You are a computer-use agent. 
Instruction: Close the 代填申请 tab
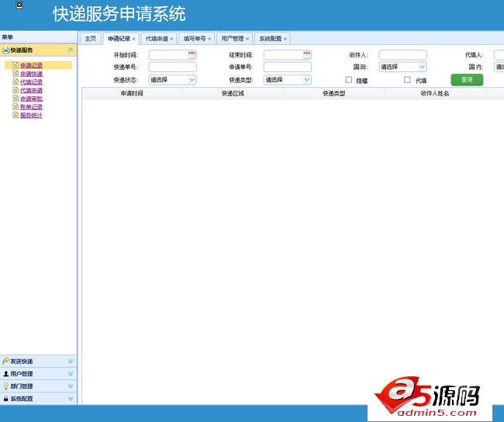point(171,39)
